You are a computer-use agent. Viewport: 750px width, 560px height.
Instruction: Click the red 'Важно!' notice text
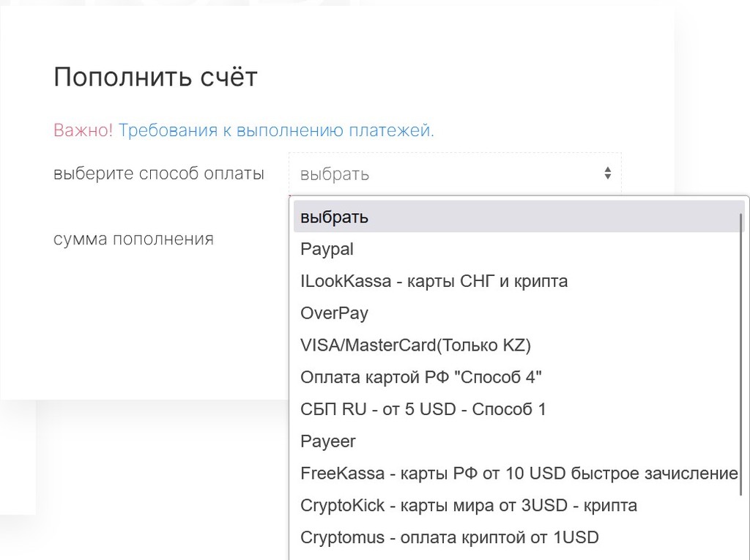click(83, 131)
